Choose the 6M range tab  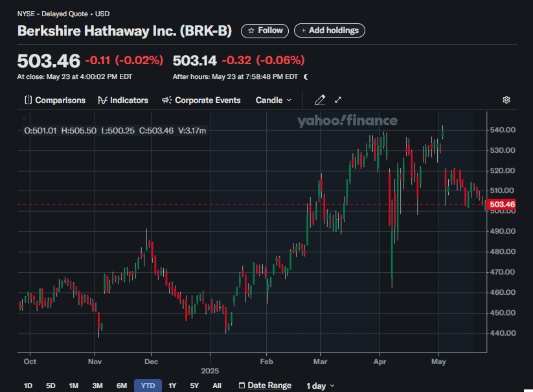point(122,386)
